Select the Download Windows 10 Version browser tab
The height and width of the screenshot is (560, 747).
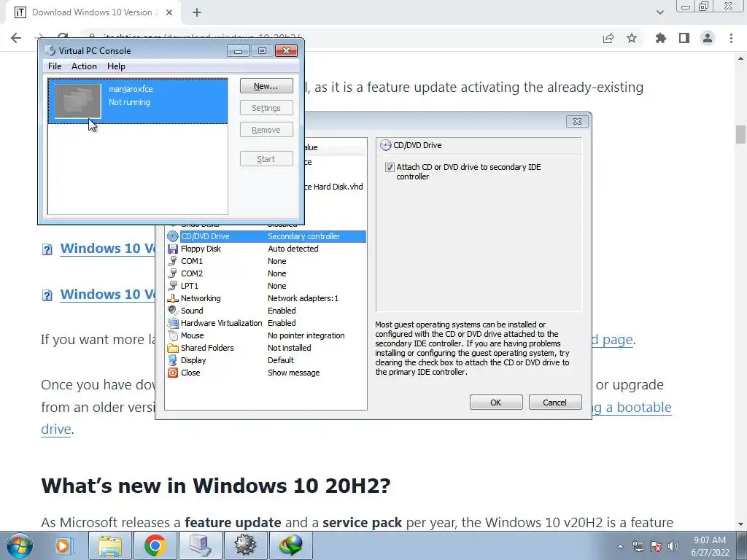click(93, 12)
